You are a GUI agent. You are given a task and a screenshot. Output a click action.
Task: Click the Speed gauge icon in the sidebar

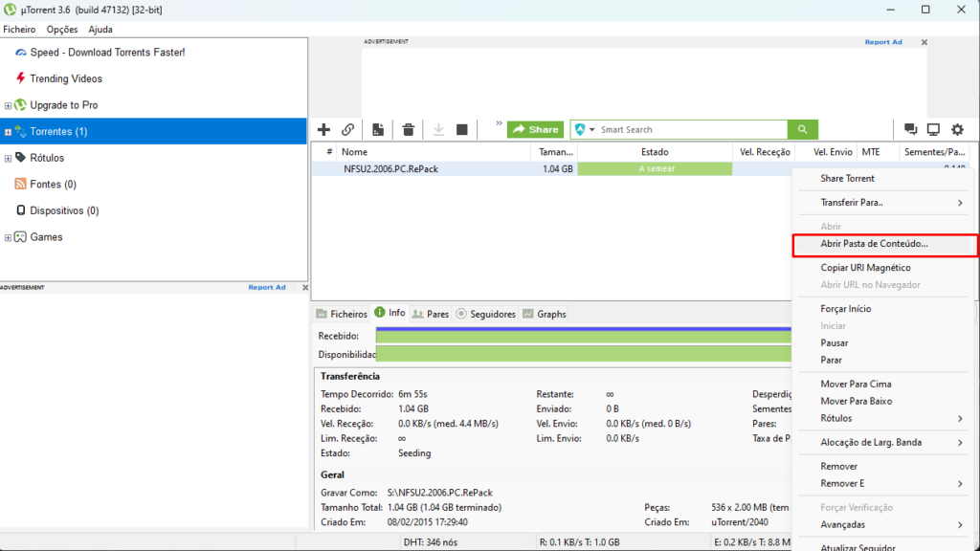[21, 53]
